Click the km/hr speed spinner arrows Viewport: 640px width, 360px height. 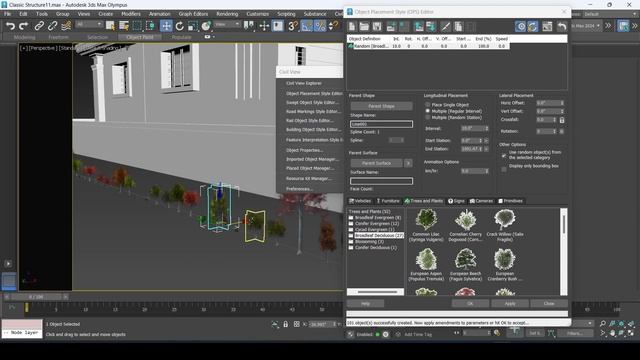(x=487, y=171)
